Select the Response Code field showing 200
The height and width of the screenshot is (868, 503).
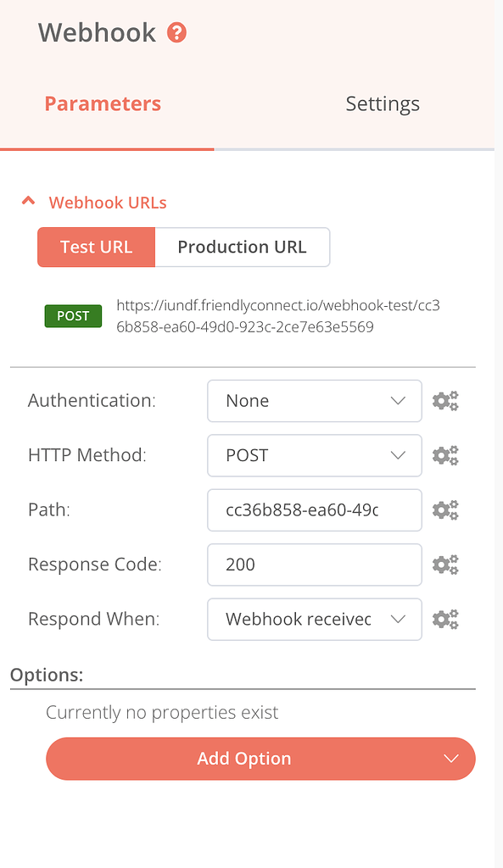click(314, 565)
